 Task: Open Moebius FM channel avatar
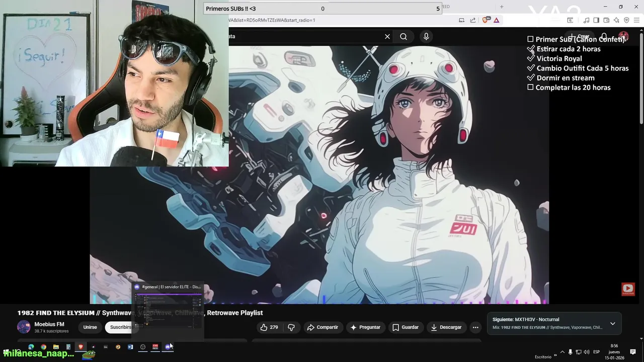24,327
